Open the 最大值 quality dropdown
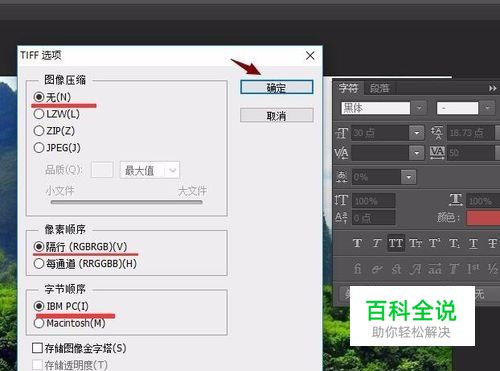 pyautogui.click(x=150, y=170)
